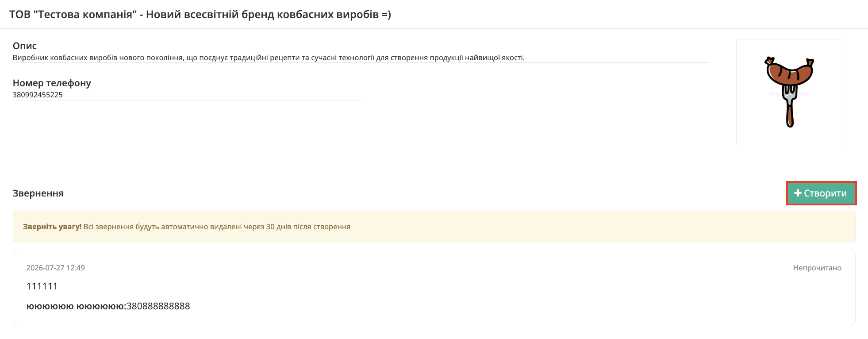Click the company title heading
This screenshot has height=339, width=868.
coord(200,14)
